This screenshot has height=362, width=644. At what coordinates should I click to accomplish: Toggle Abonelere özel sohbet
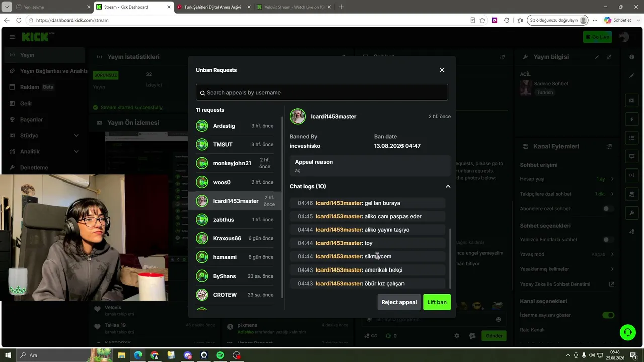point(608,209)
